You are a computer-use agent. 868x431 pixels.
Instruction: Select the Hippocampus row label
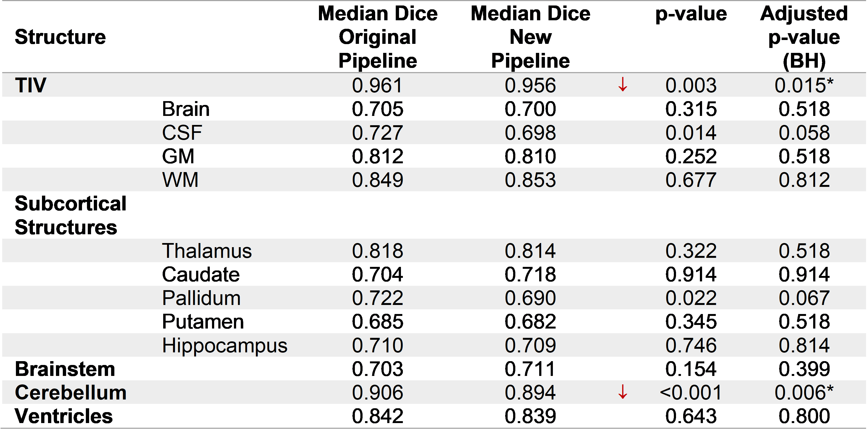(224, 345)
